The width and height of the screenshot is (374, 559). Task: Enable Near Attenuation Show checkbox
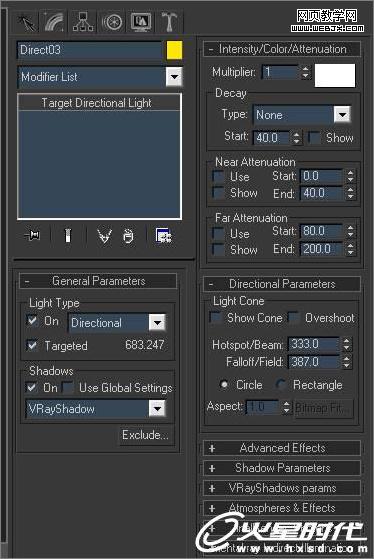coord(218,193)
